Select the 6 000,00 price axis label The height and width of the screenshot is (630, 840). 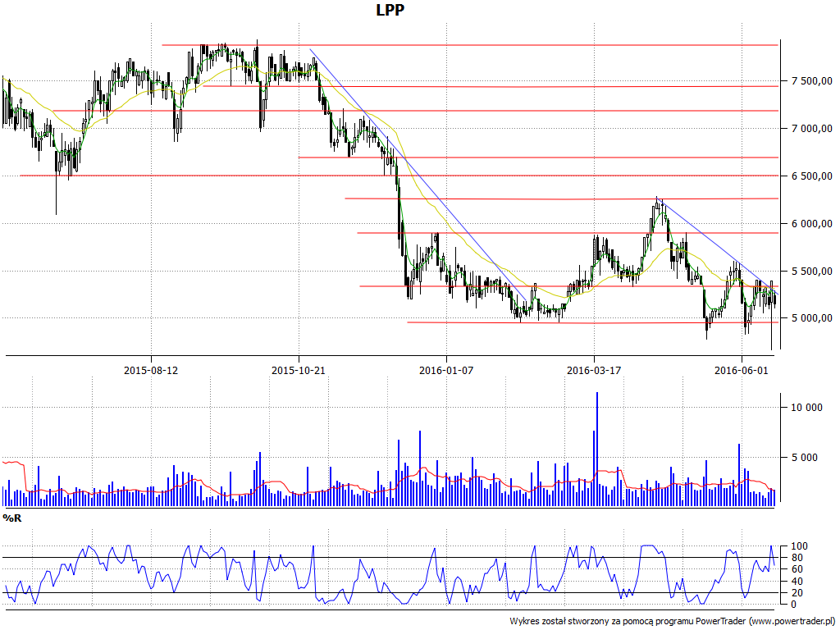tap(812, 224)
